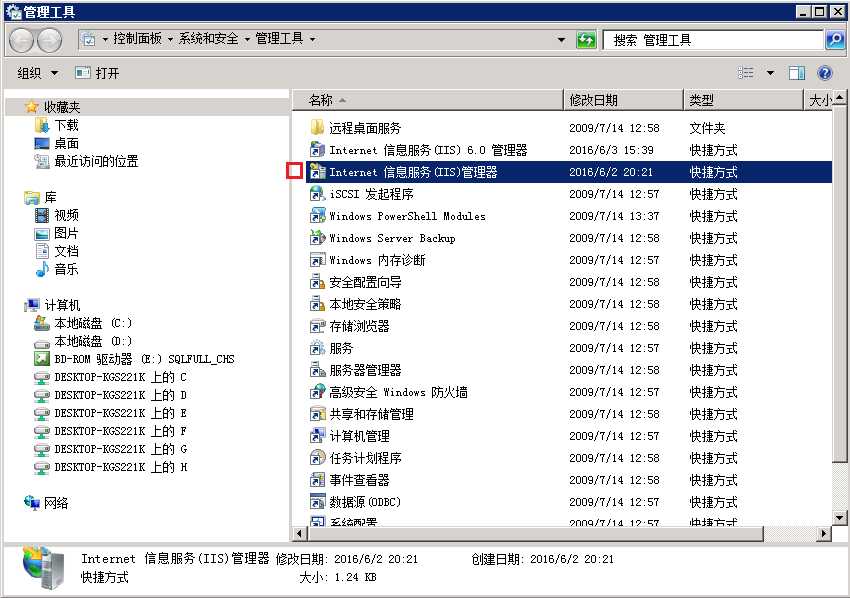
Task: Click 控制面板 in the address breadcrumb
Action: click(138, 39)
